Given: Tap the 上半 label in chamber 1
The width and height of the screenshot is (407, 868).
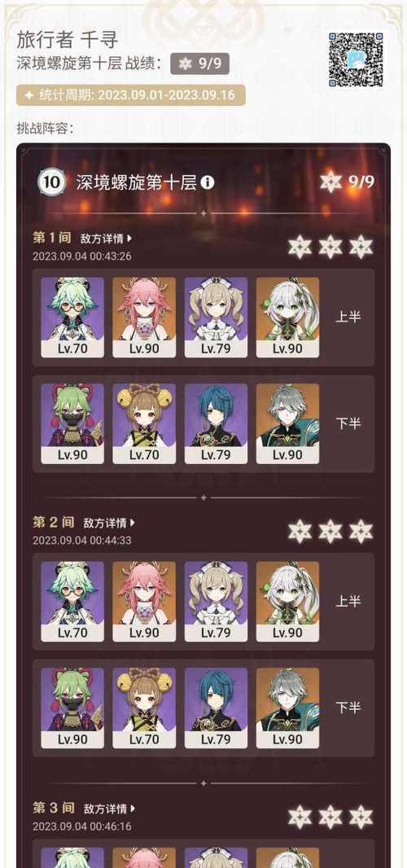Looking at the screenshot, I should pyautogui.click(x=348, y=318).
